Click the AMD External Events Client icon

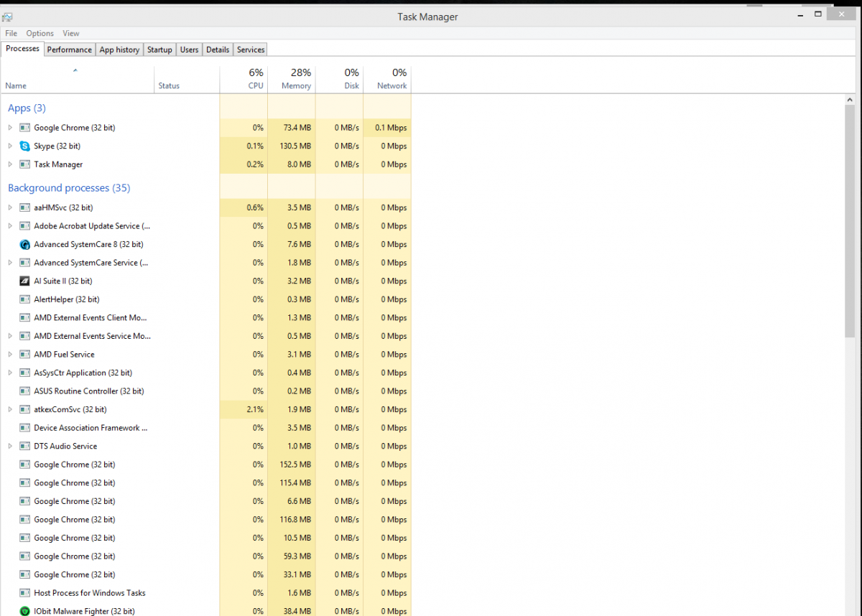pos(24,317)
